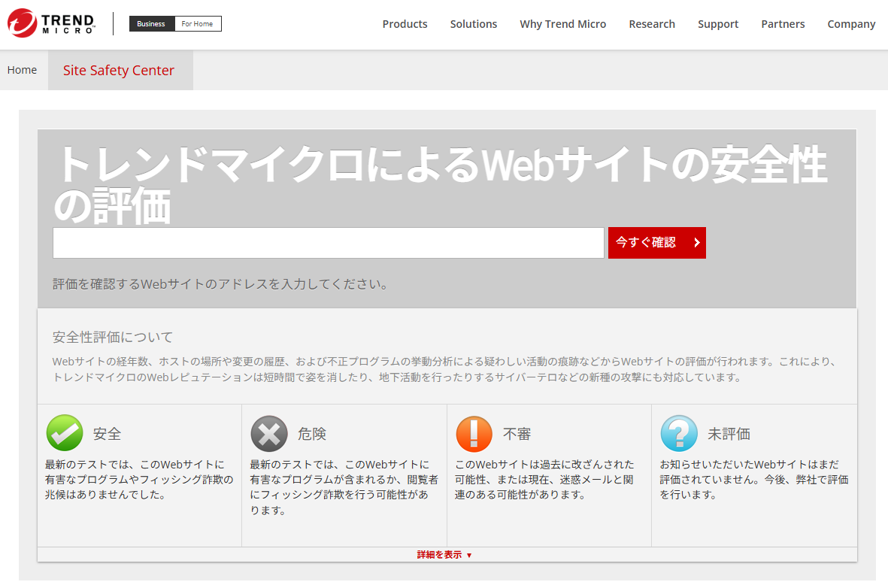Switch to the Business toggle
Viewport: 888px width, 588px height.
point(151,24)
